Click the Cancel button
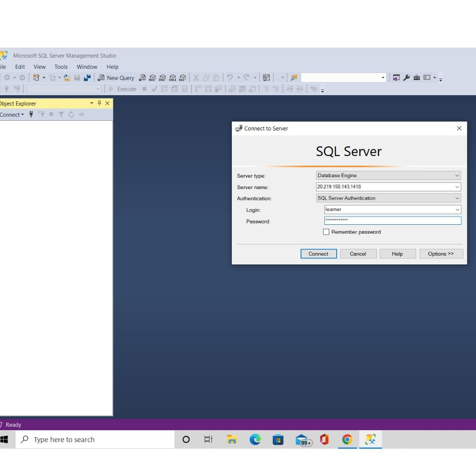 [x=358, y=254]
